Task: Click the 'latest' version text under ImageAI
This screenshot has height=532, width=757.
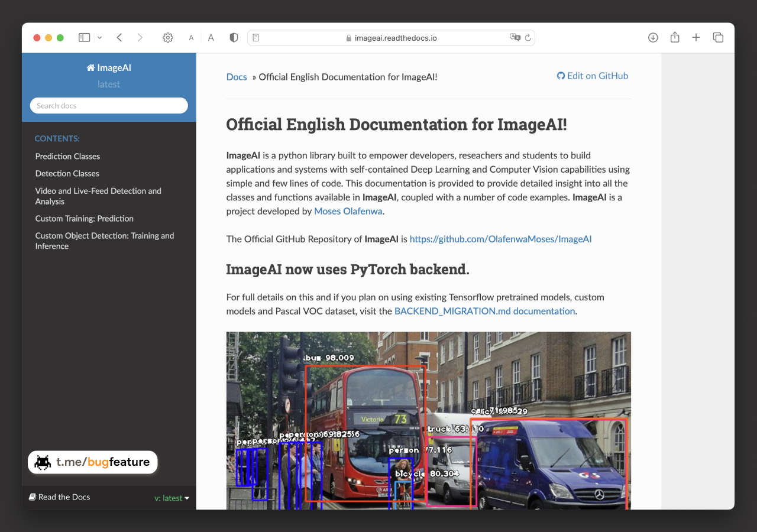Action: pyautogui.click(x=109, y=84)
